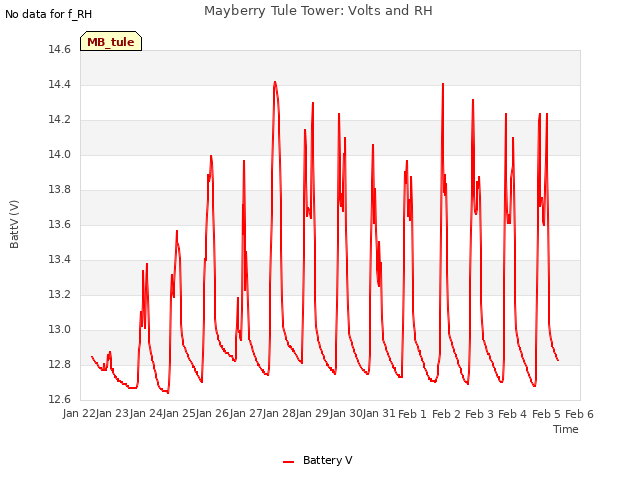Image resolution: width=640 pixels, height=480 pixels.
Task: Click the Jan 30 x-axis date label
Action: 346,413
